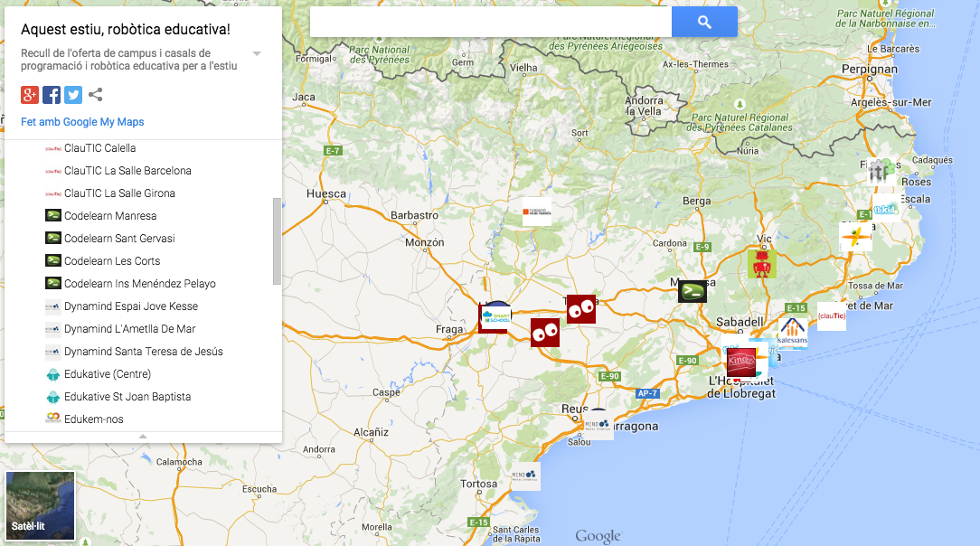Click the Google logo on the map

click(x=598, y=536)
